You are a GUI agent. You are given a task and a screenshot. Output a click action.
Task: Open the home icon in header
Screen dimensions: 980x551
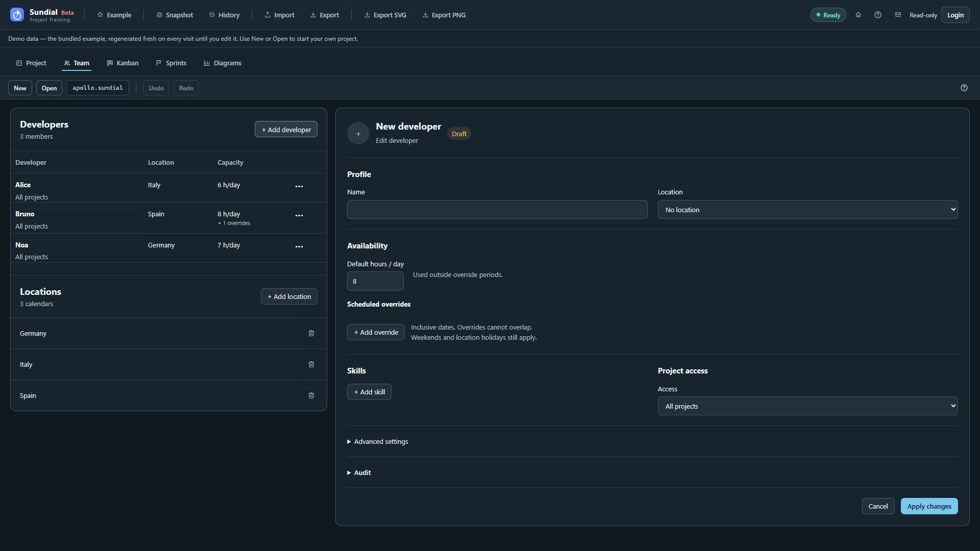point(858,15)
